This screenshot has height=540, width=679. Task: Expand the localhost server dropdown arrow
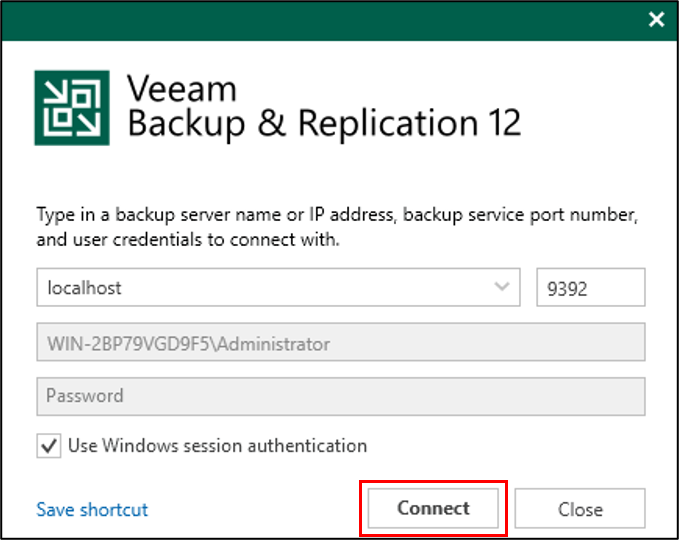502,287
